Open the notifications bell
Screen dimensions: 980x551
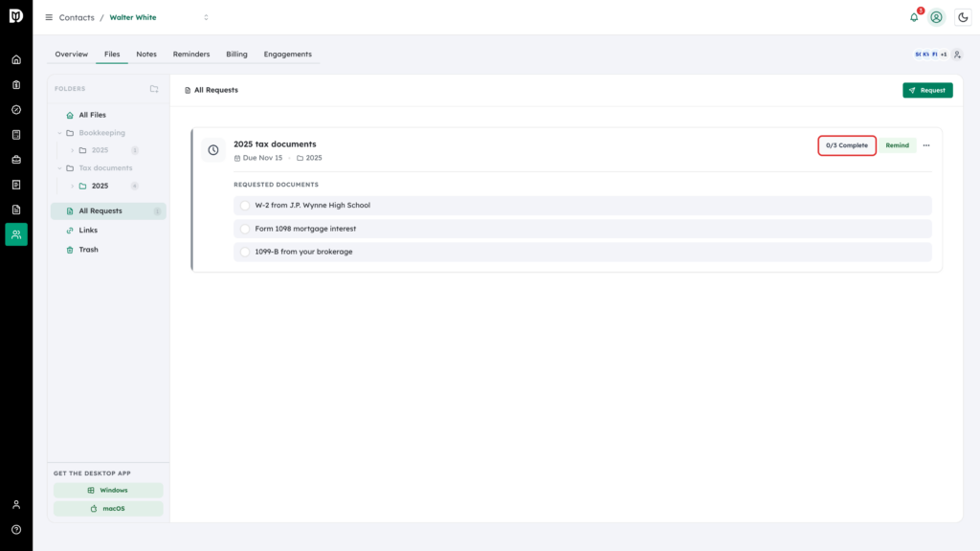tap(914, 17)
